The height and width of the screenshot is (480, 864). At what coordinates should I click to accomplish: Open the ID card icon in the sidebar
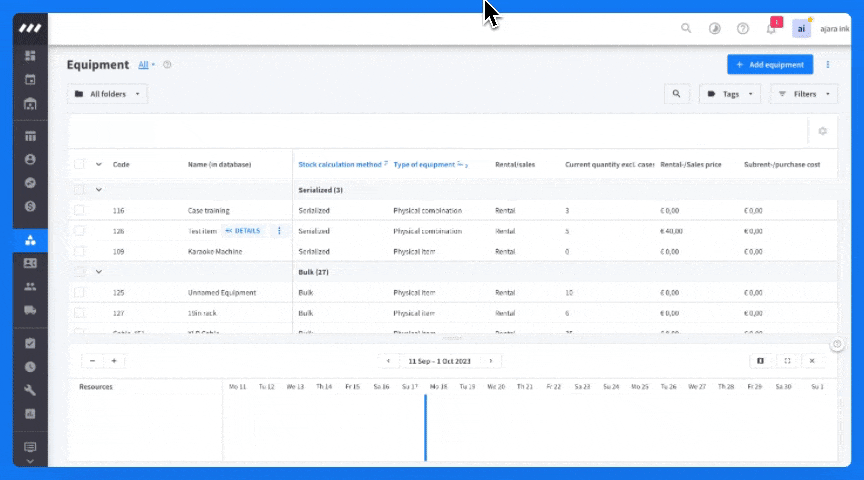point(30,263)
